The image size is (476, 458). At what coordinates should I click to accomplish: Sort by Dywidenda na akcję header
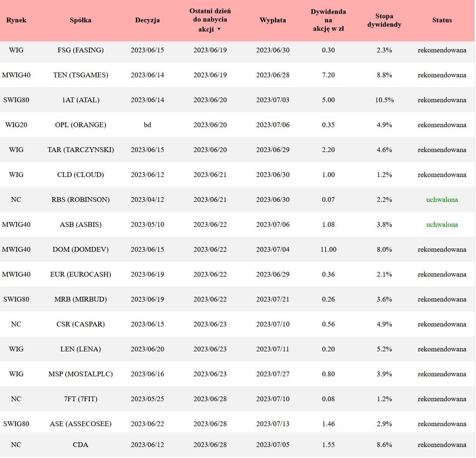[328, 20]
